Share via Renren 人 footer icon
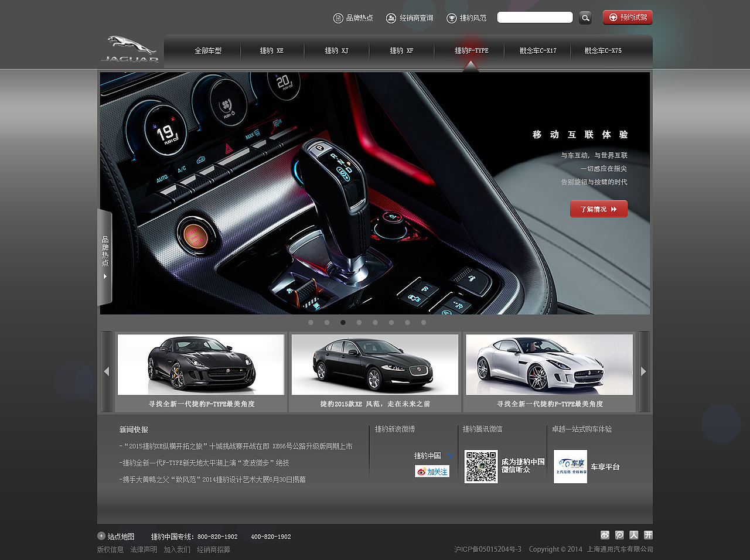 coord(634,535)
